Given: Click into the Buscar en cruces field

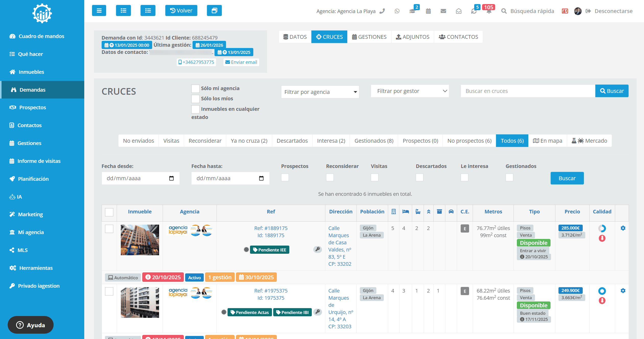Looking at the screenshot, I should [528, 91].
